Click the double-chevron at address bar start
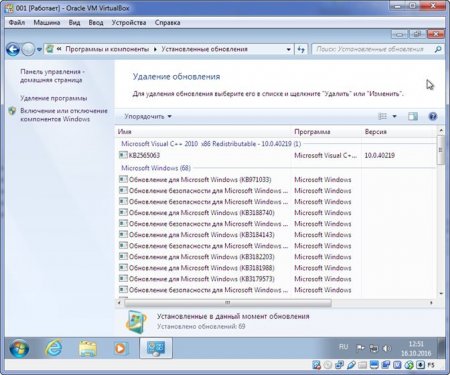Image resolution: width=450 pixels, height=375 pixels. click(x=59, y=49)
